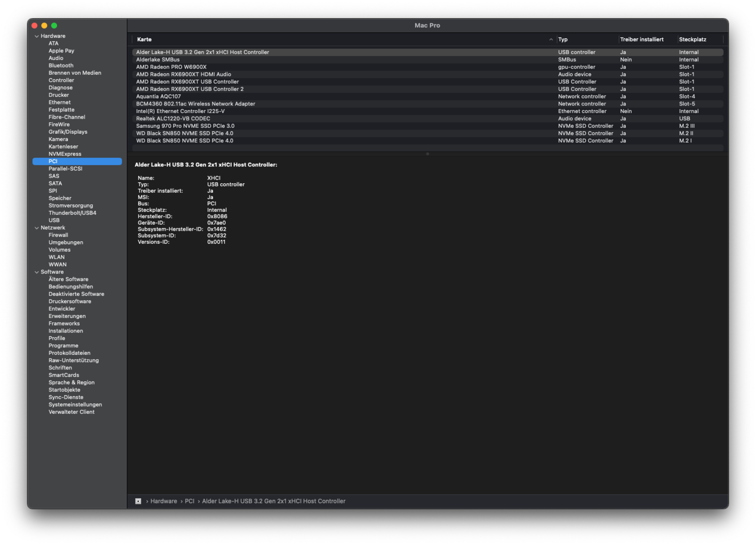Open Programme under Software
Image resolution: width=756 pixels, height=545 pixels.
pyautogui.click(x=63, y=346)
